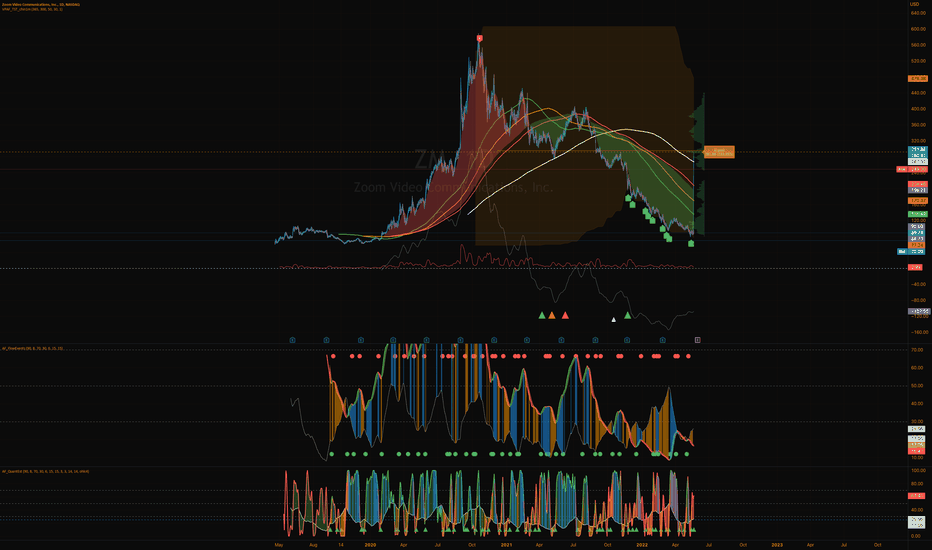Viewport: 932px width, 550px height.
Task: Click the red triangle signal beside the orange one
Action: click(565, 316)
